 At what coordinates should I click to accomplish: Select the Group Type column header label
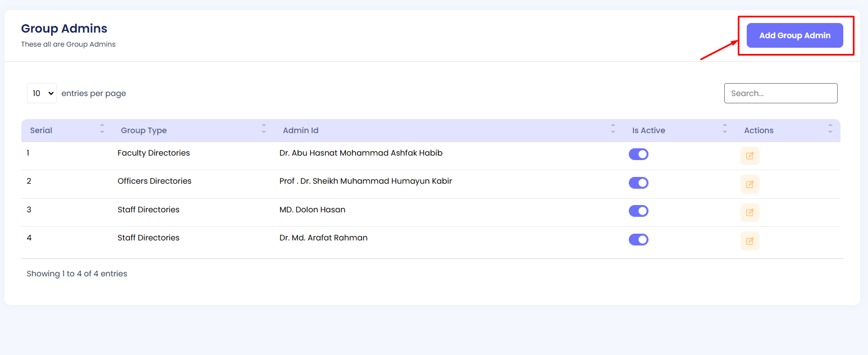(144, 130)
